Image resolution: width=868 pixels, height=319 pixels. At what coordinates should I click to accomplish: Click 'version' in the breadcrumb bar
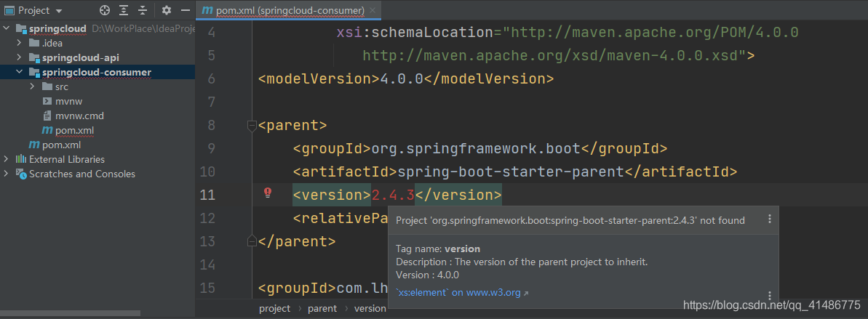[369, 309]
